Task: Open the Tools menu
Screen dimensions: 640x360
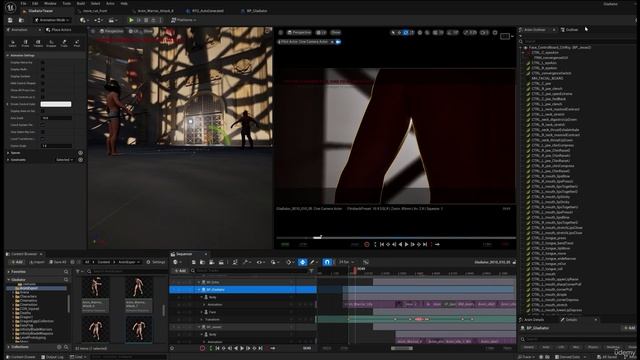Action: (66, 3)
